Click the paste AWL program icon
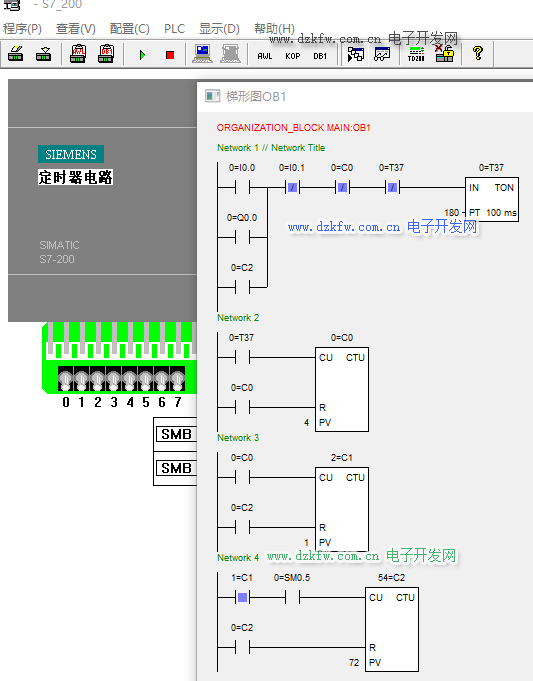 [x=78, y=54]
